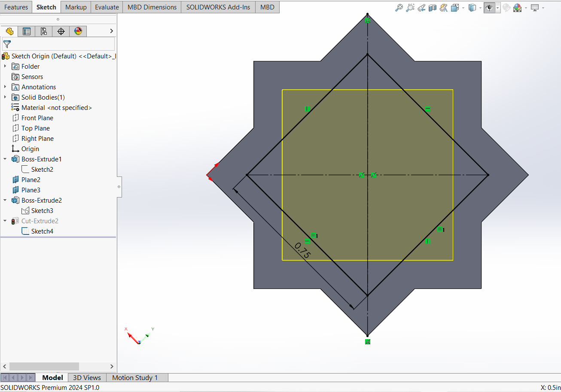Click the feature tree filter field
This screenshot has width=561, height=392.
(x=58, y=44)
